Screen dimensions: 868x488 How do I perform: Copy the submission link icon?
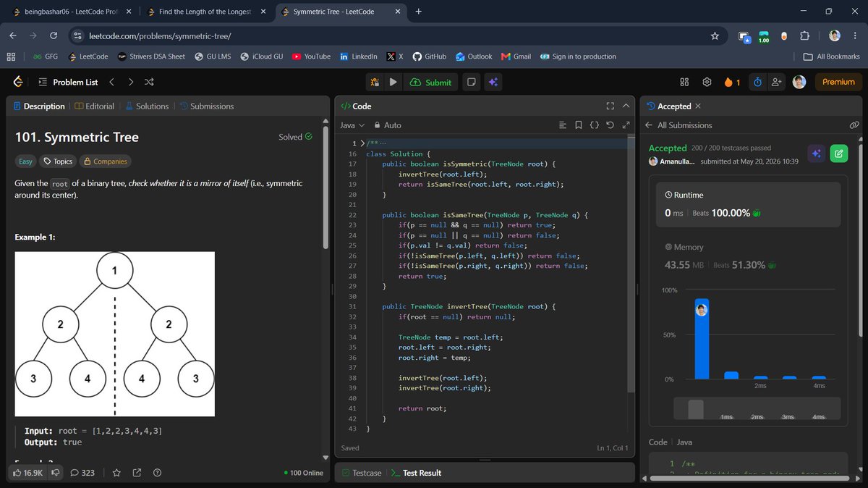(854, 125)
